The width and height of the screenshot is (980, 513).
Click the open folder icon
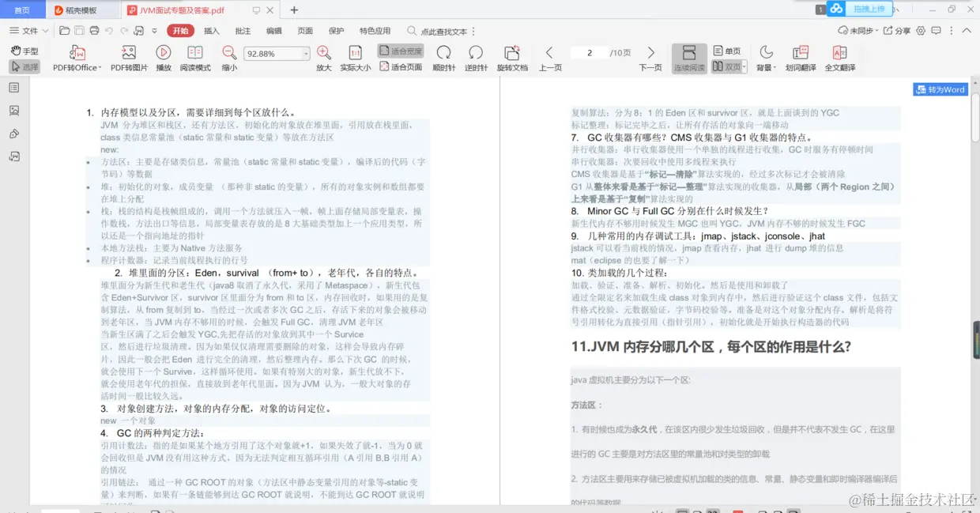click(x=65, y=31)
